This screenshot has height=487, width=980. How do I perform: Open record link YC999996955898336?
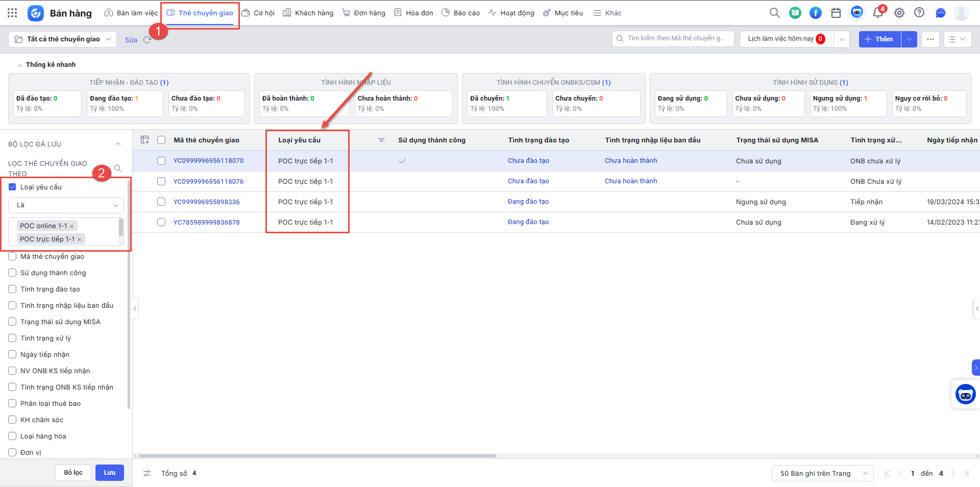point(206,202)
